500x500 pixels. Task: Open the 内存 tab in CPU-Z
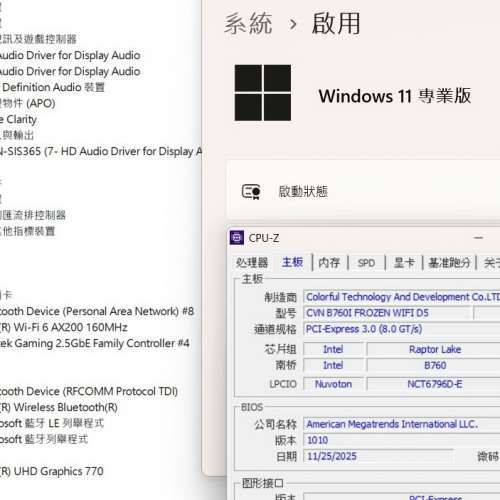pos(329,263)
